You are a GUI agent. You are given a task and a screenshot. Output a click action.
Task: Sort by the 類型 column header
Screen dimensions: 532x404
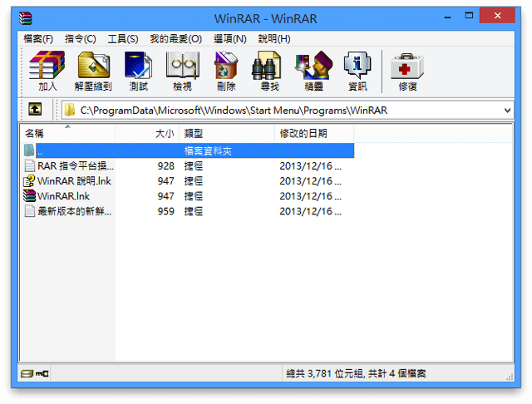227,133
